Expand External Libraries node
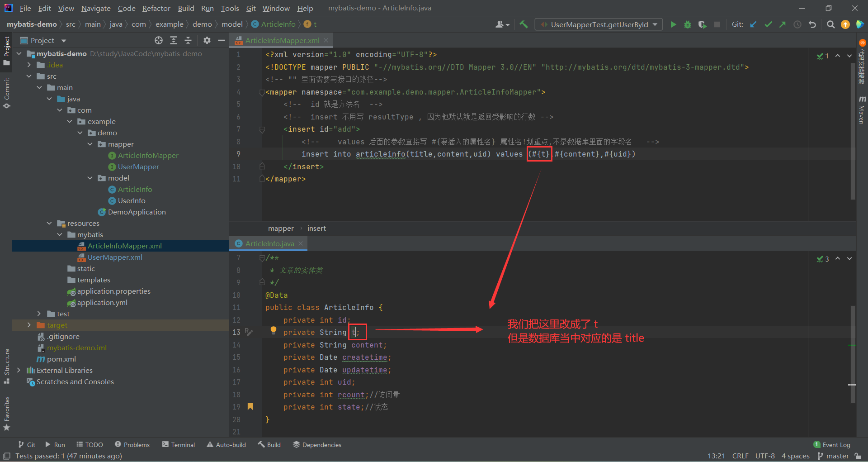Screen dimensions: 868x462 19,370
